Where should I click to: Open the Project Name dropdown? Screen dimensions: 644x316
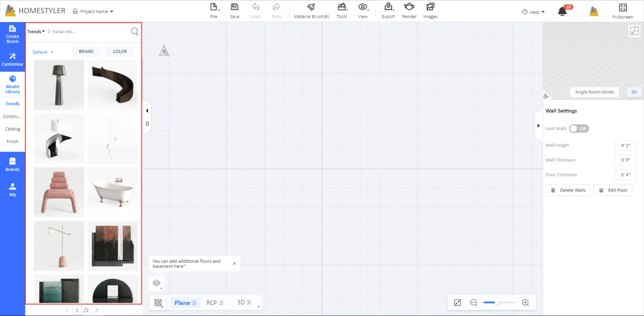94,11
